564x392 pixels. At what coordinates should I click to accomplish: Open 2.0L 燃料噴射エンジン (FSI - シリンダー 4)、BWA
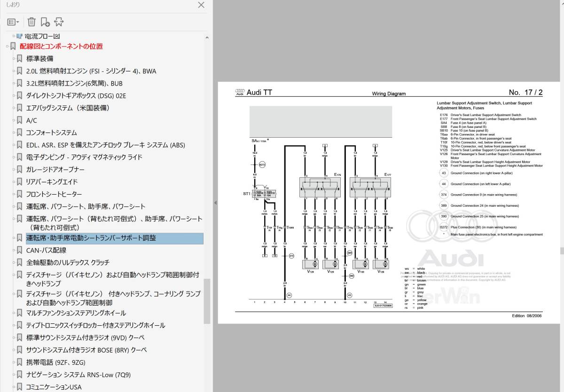pos(91,71)
